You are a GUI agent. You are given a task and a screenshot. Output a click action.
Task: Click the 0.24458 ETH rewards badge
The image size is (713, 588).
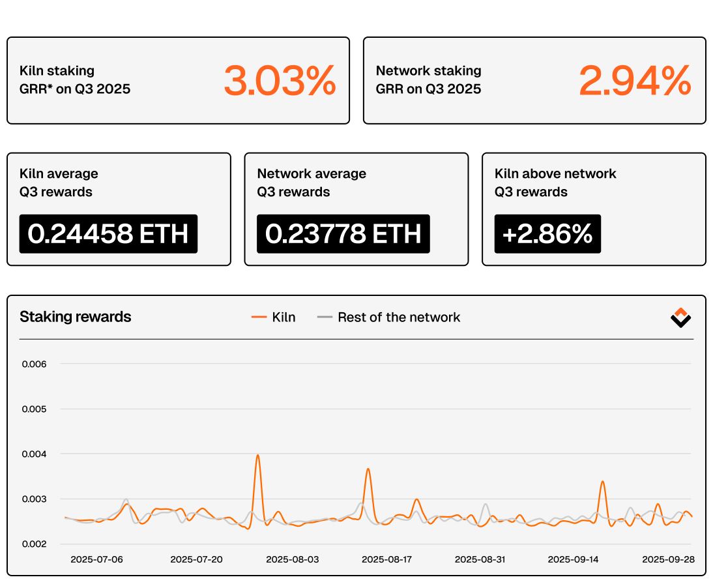[108, 234]
